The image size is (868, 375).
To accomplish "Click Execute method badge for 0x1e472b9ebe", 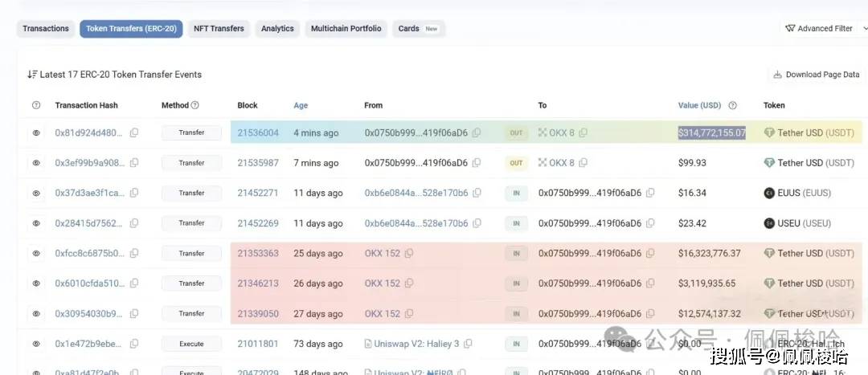I will [191, 344].
